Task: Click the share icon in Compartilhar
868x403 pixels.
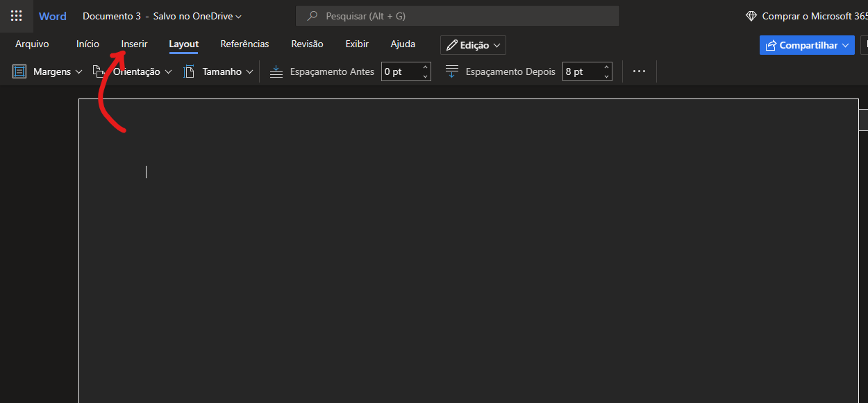Action: click(x=771, y=45)
